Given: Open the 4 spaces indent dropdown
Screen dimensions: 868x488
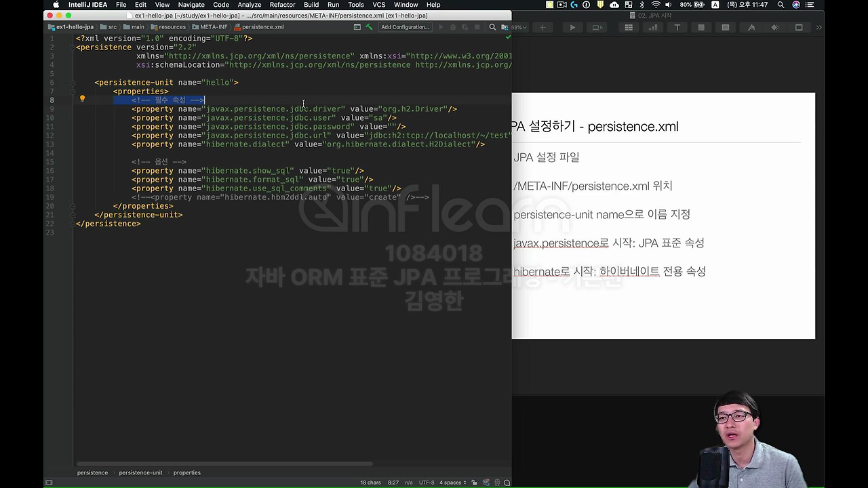Looking at the screenshot, I should pyautogui.click(x=452, y=483).
